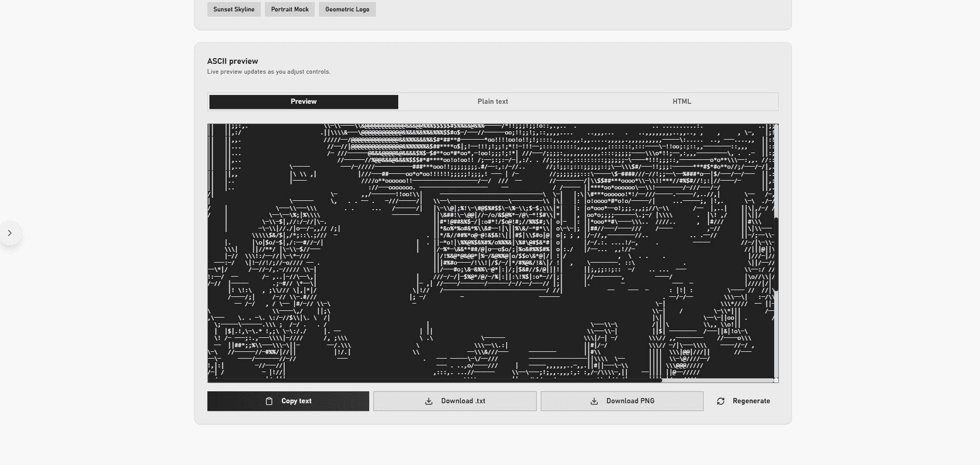Click the download icon beside Download PNG
The width and height of the screenshot is (980, 465).
(594, 401)
